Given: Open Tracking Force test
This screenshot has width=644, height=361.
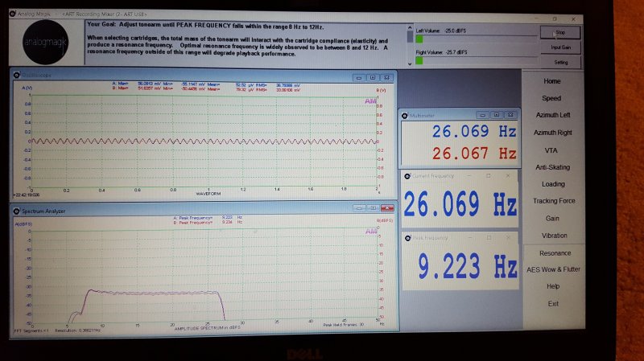Looking at the screenshot, I should [554, 201].
